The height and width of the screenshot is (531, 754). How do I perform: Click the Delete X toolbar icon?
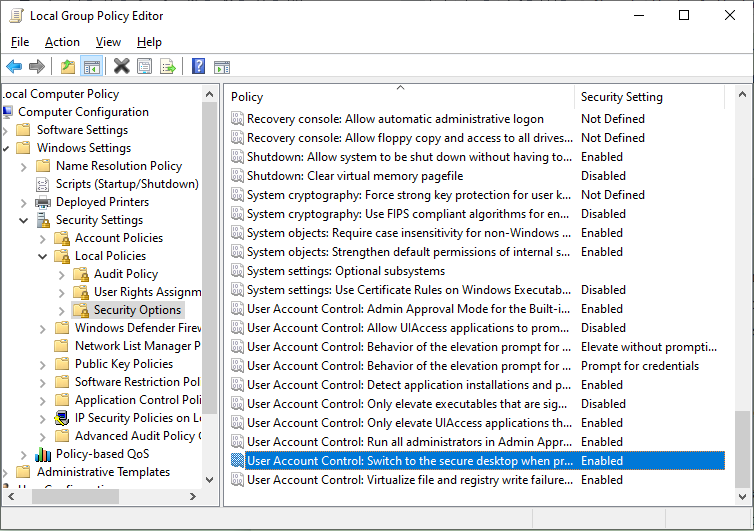121,67
